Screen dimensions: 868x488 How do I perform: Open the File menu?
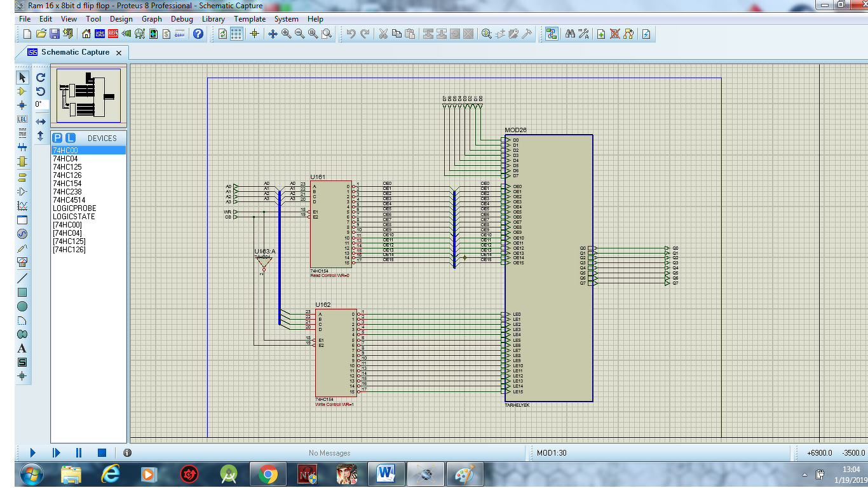(25, 19)
